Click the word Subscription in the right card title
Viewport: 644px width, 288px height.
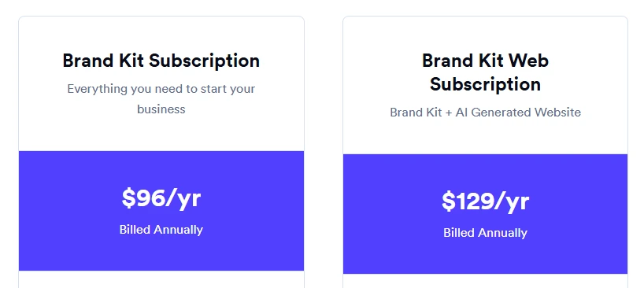(485, 84)
